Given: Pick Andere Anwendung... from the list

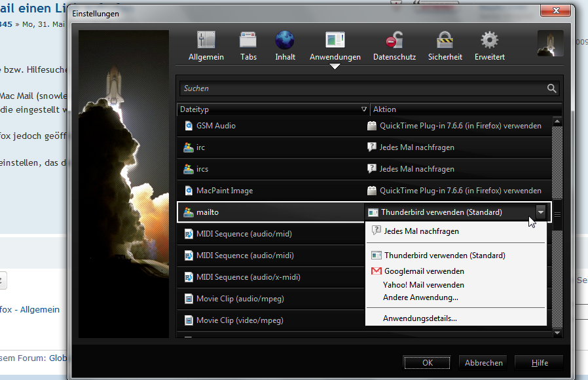Looking at the screenshot, I should pos(420,297).
